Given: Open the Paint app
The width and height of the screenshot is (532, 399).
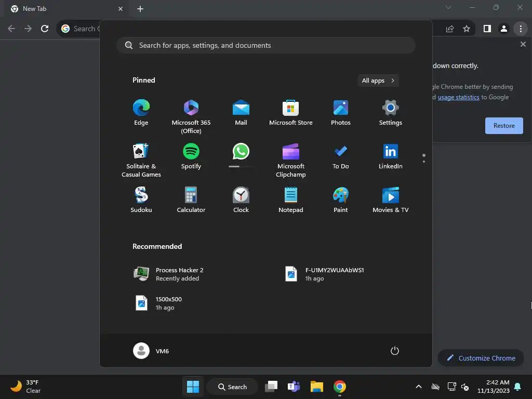Looking at the screenshot, I should 341,200.
